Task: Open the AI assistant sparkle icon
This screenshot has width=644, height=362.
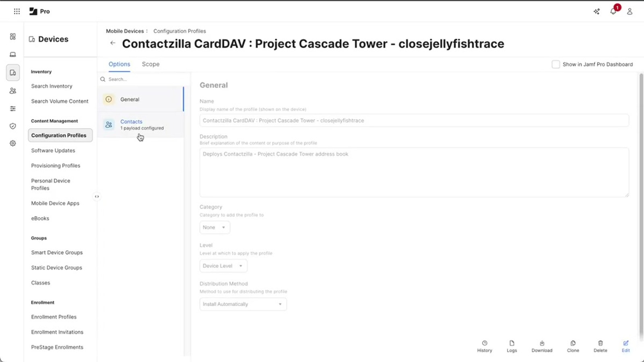Action: (x=597, y=11)
